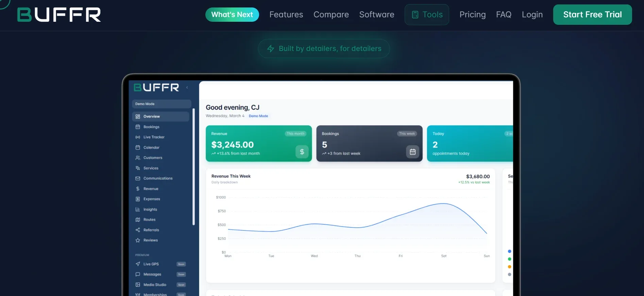The width and height of the screenshot is (644, 296).
Task: Click the Soon badge next to Live GPS
Action: pos(181,264)
